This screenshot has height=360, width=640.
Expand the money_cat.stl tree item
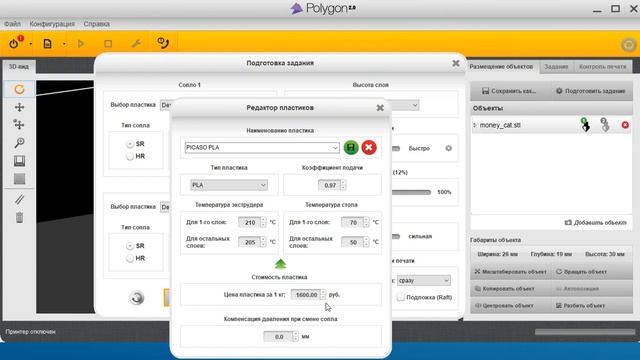point(474,125)
